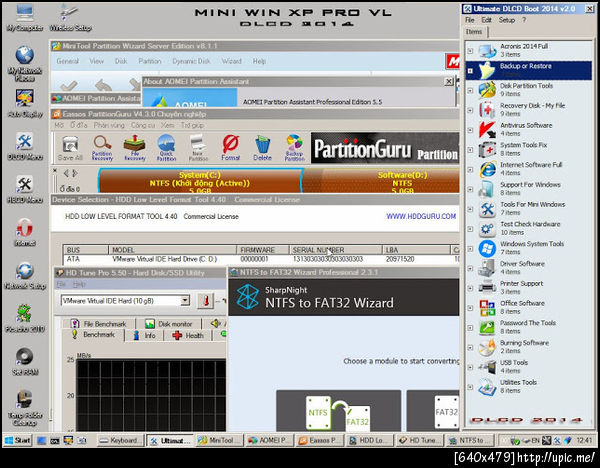Launch Auto Display desktop icon
The width and height of the screenshot is (600, 468).
coord(24,103)
